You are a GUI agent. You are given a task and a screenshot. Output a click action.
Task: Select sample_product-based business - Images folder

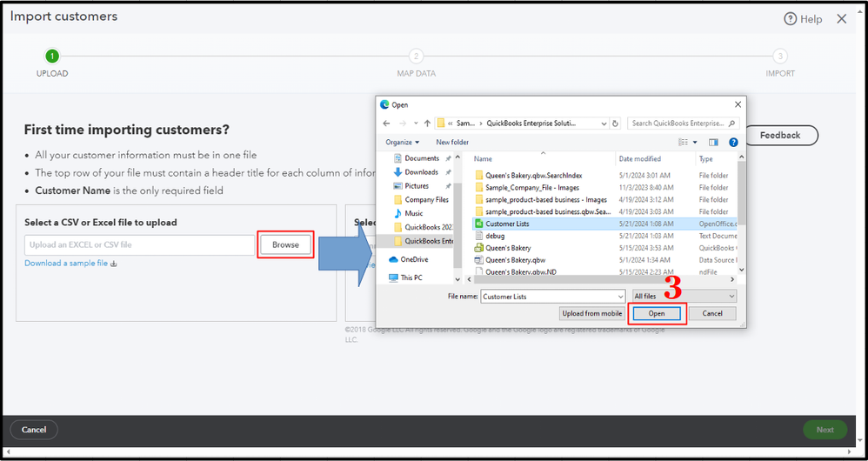(x=546, y=200)
